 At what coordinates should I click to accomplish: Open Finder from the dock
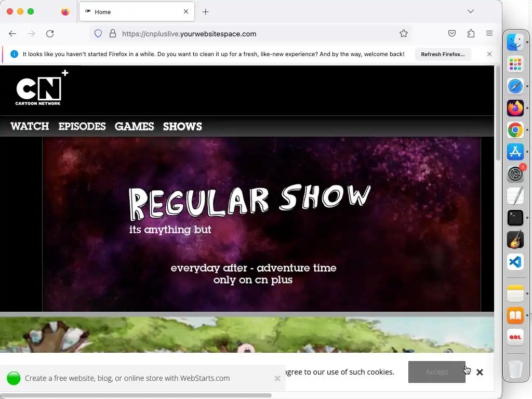515,42
